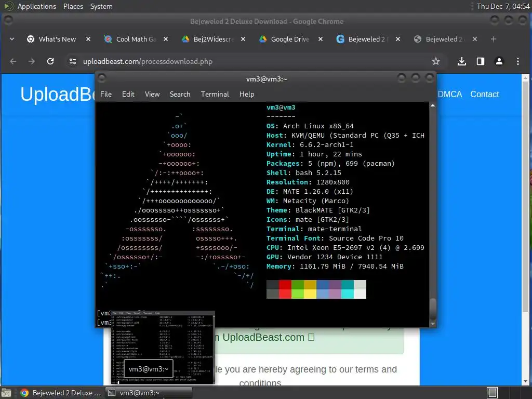View site information icon in address bar
The width and height of the screenshot is (532, 399).
[x=72, y=61]
